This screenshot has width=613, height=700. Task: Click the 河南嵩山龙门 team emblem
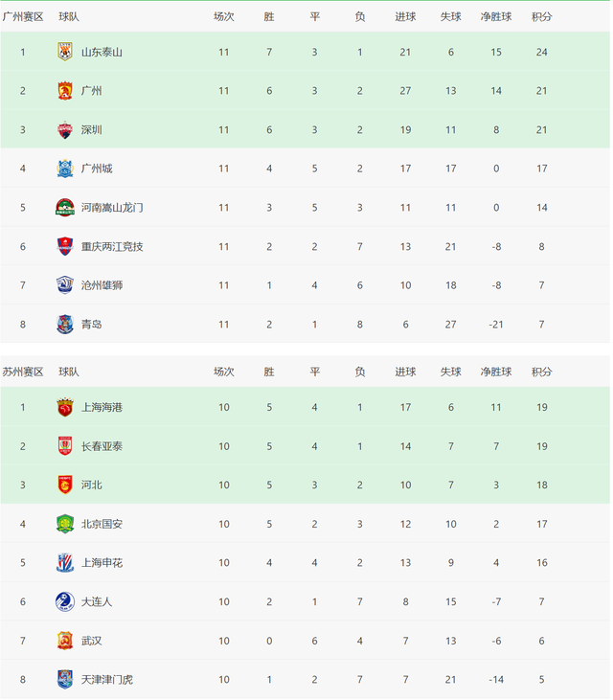(x=65, y=207)
